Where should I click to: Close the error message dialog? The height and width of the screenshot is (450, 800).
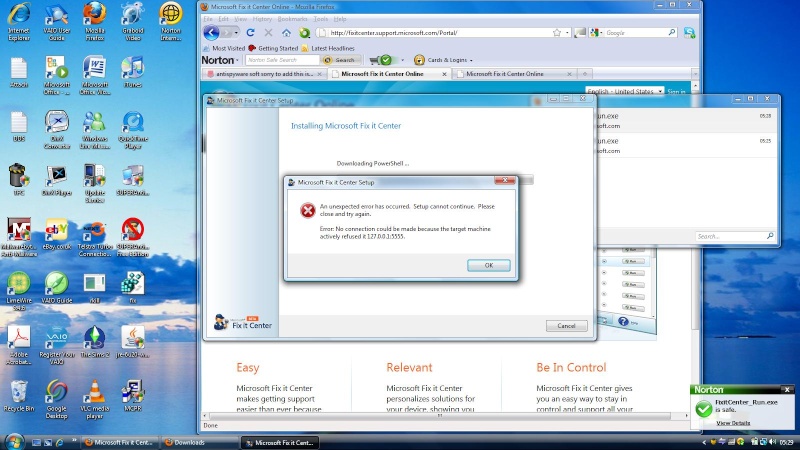[x=505, y=180]
